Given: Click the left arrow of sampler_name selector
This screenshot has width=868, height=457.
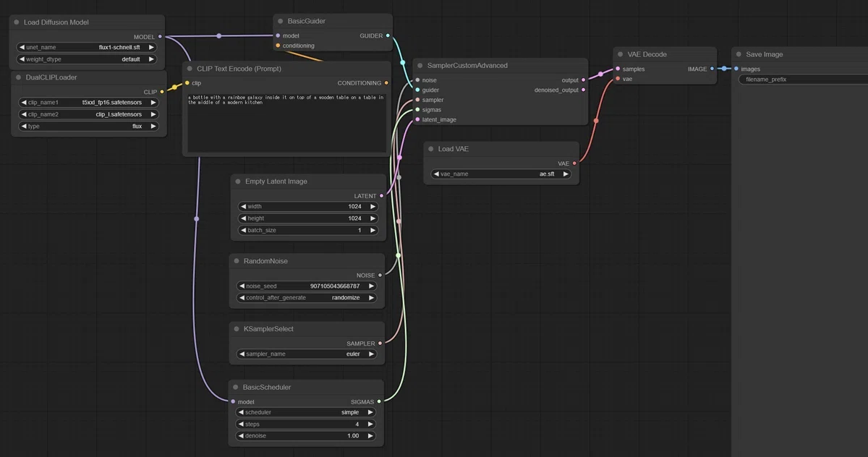Looking at the screenshot, I should pyautogui.click(x=242, y=354).
